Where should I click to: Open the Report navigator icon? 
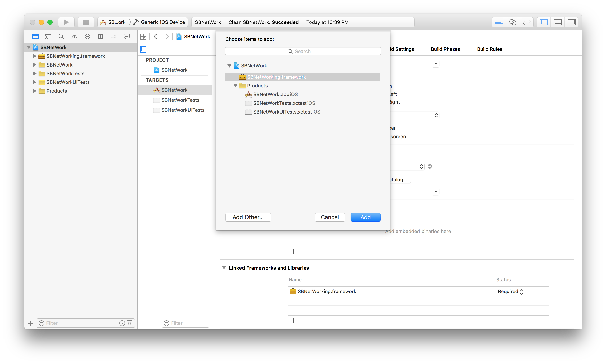click(127, 37)
